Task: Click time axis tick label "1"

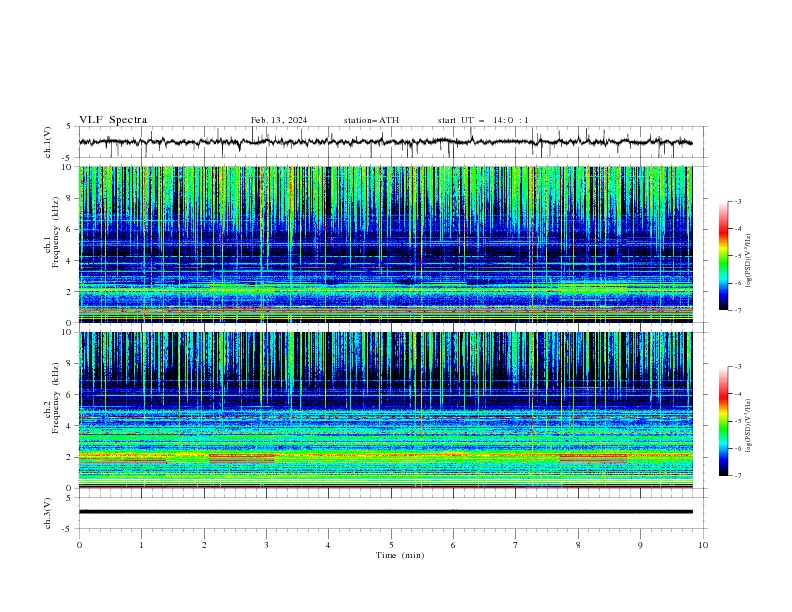Action: pos(141,545)
